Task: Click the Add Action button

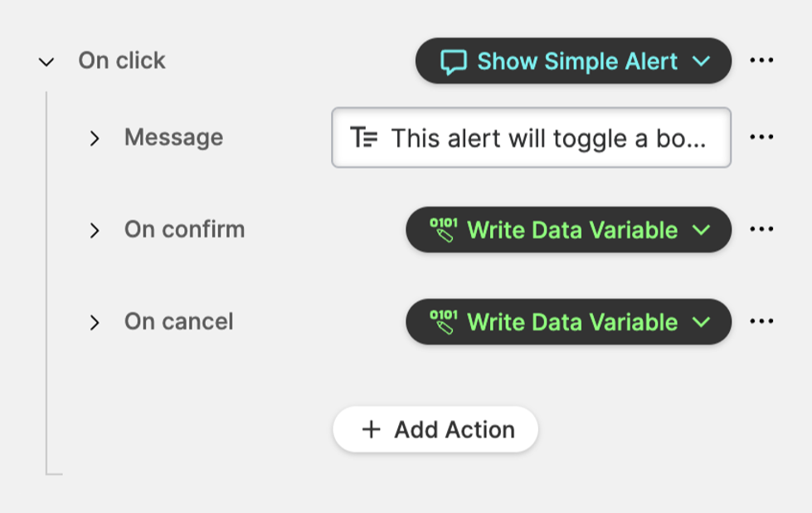Action: point(435,429)
